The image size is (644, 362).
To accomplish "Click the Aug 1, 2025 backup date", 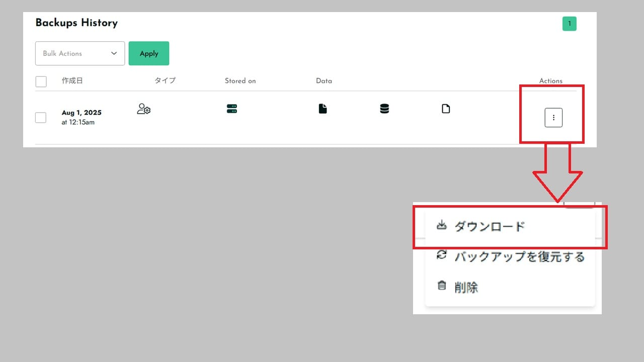I will 82,113.
